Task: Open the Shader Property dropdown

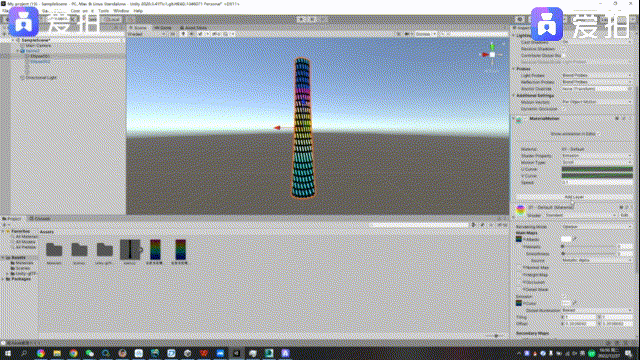Action: [597, 156]
